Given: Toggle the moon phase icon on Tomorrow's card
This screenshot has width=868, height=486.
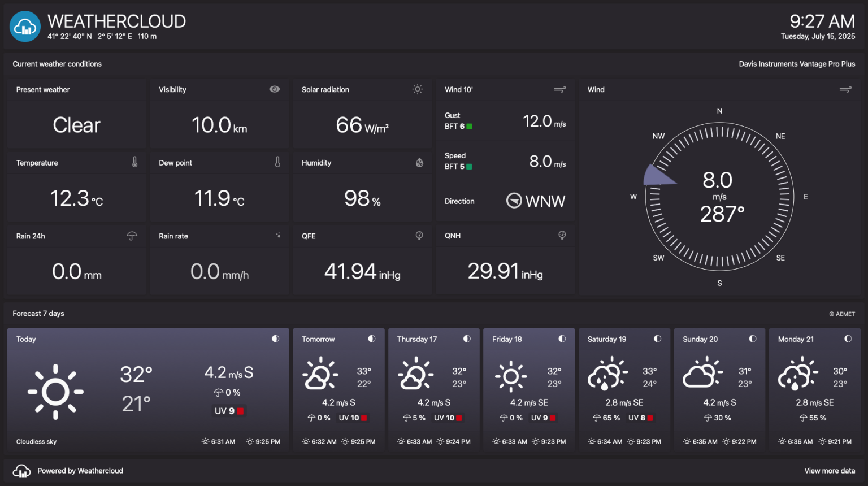Looking at the screenshot, I should pos(371,339).
